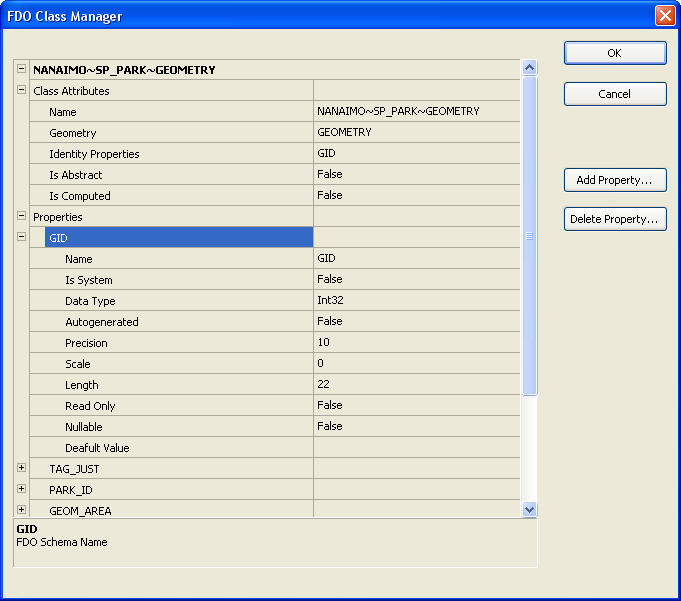Select the PARK_ID row label
Viewport: 681px width, 601px height.
[x=71, y=490]
